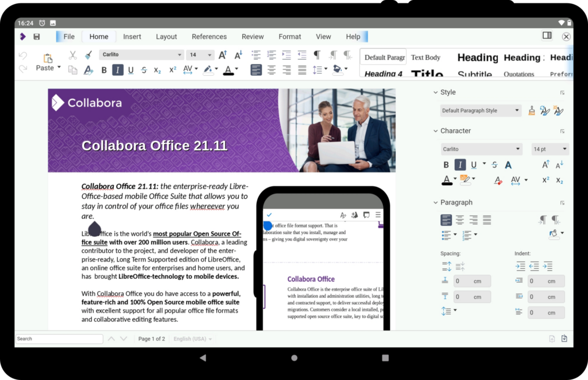Screen dimensions: 588x380
Task: Collapse the Paragraph section in sidebar
Action: pyautogui.click(x=436, y=202)
